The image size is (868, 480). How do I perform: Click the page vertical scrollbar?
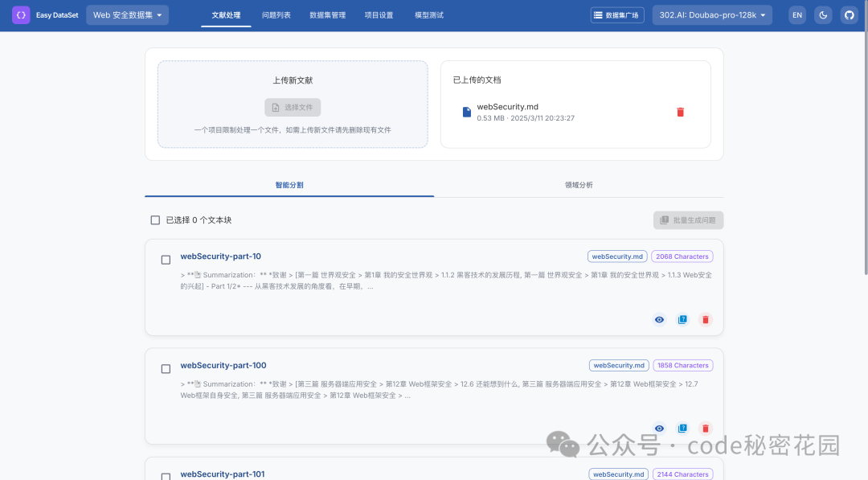pyautogui.click(x=866, y=138)
